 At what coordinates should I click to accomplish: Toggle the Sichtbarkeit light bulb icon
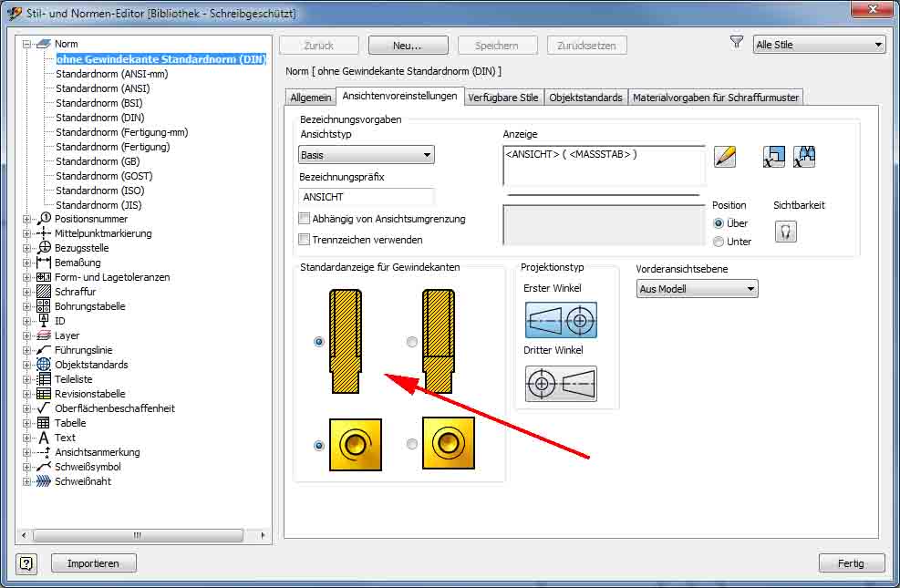point(786,232)
